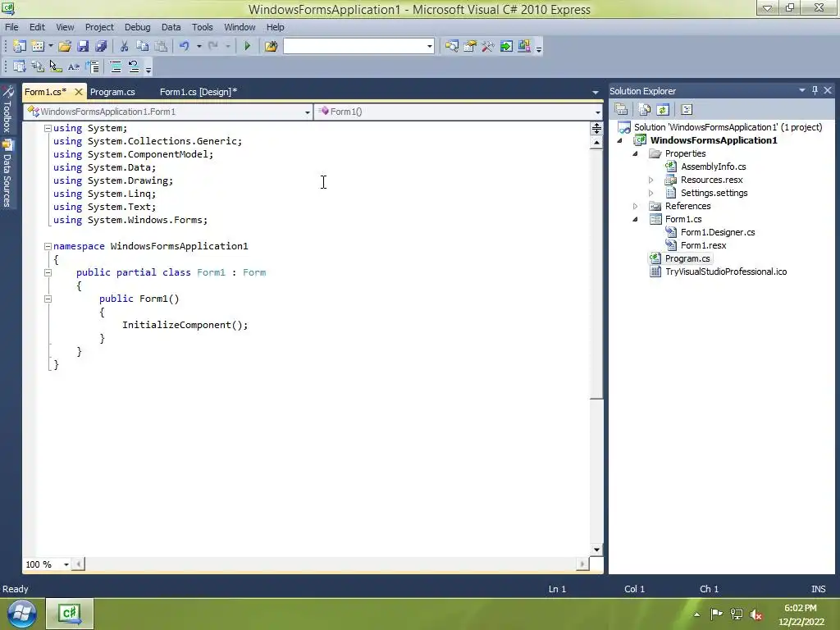The width and height of the screenshot is (840, 630).
Task: Open the Toolbox side panel
Action: (x=7, y=109)
